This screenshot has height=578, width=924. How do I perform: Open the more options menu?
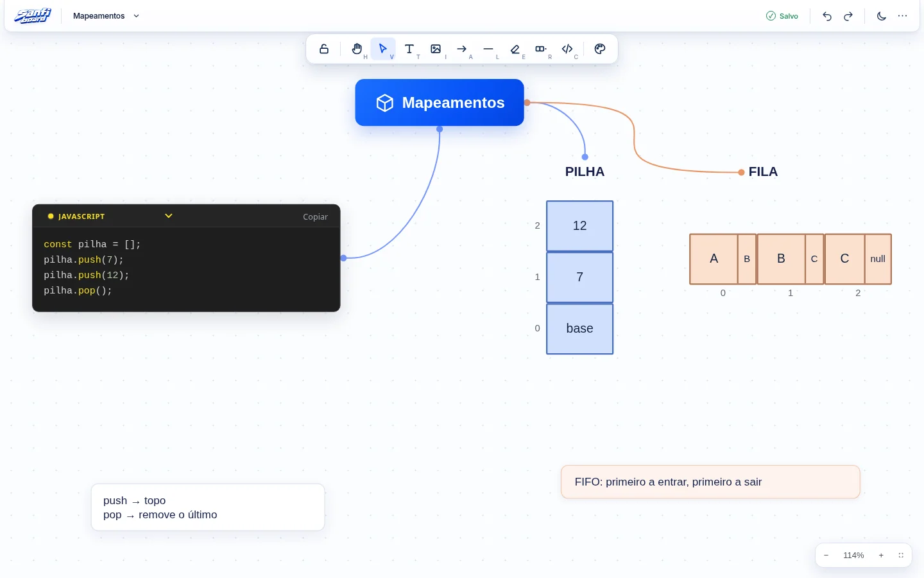tap(903, 16)
